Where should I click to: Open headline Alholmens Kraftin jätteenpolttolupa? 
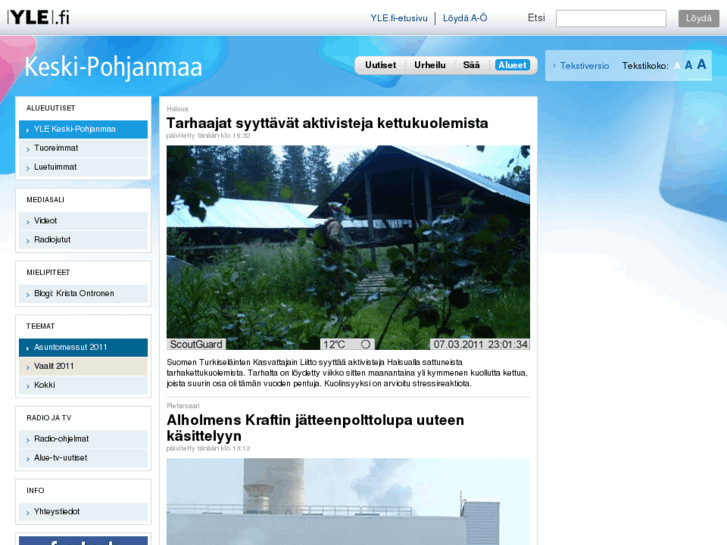(x=315, y=428)
